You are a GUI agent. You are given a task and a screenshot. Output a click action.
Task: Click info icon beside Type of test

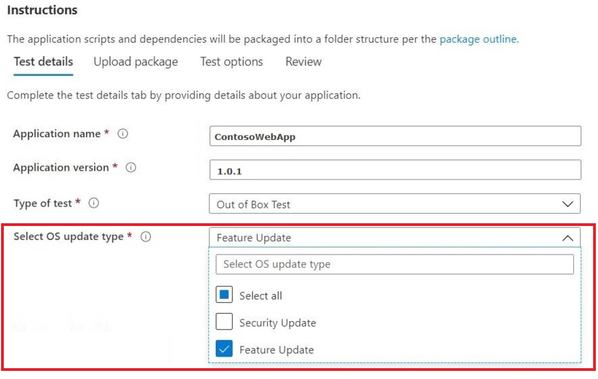click(94, 203)
